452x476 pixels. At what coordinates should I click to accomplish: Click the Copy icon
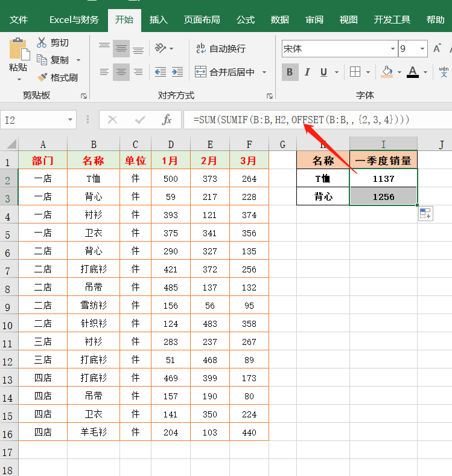(42, 60)
